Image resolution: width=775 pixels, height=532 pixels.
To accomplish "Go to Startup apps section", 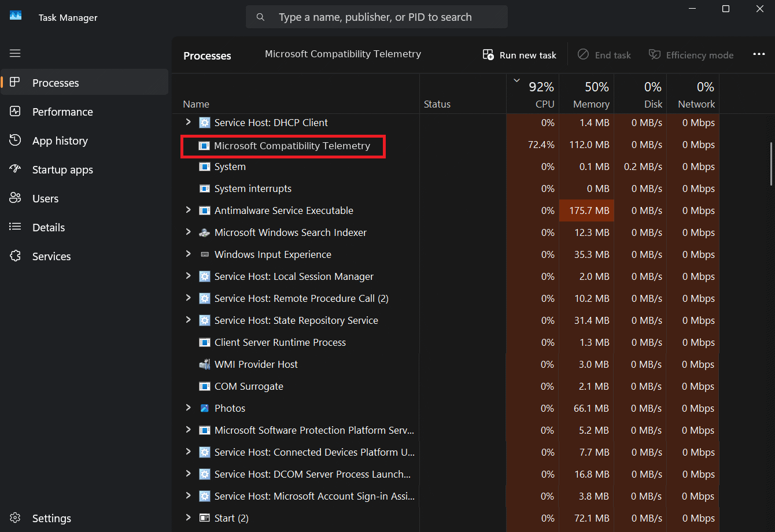I will pos(62,169).
